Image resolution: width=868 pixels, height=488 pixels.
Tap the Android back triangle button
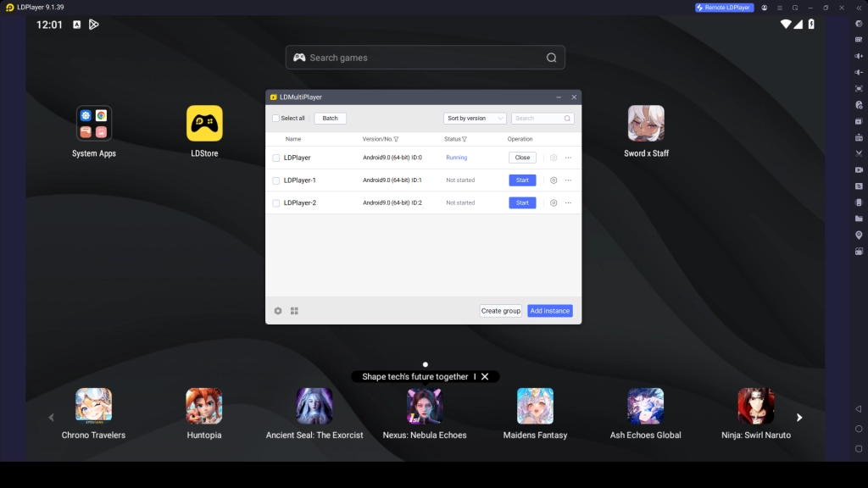tap(859, 409)
